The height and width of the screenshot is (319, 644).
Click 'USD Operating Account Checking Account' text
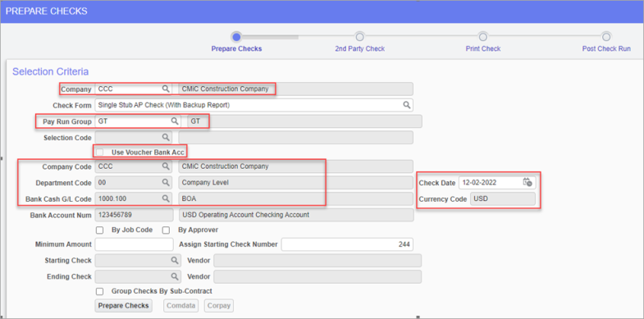pos(245,215)
